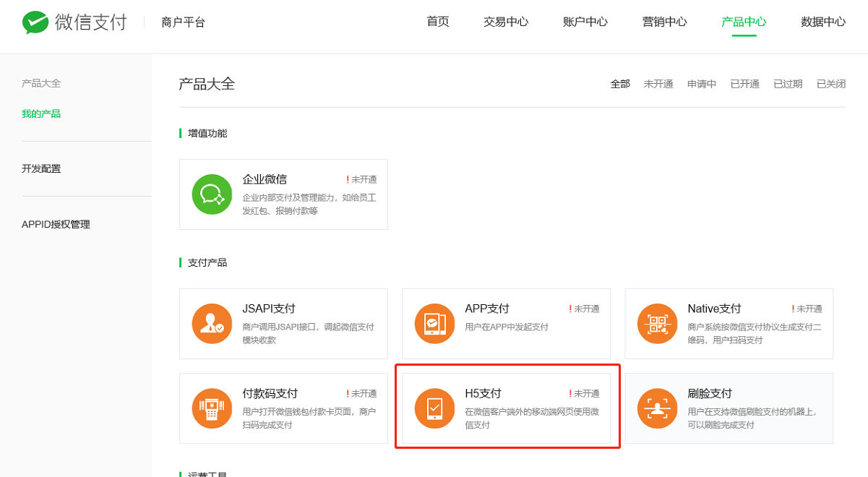Image resolution: width=868 pixels, height=477 pixels.
Task: Open 开发配置 in the sidebar
Action: (x=41, y=168)
